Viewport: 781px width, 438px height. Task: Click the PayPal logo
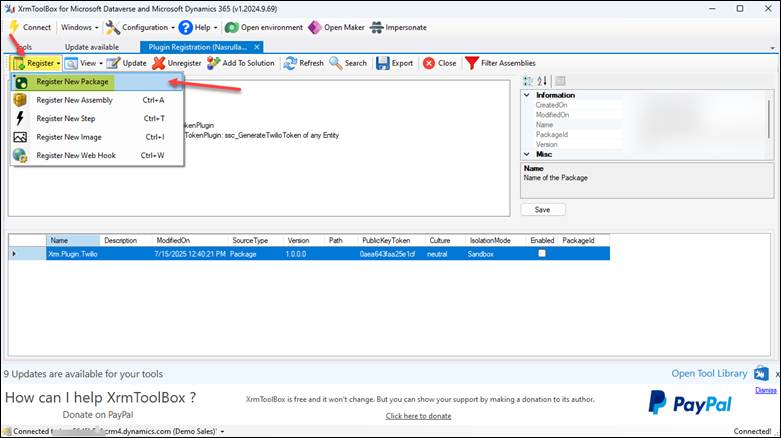(x=690, y=403)
